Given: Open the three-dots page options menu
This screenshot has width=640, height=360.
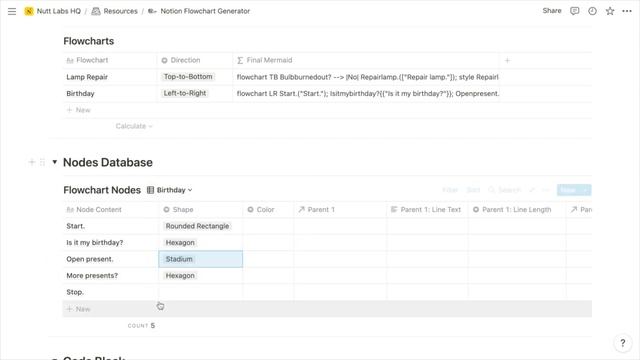Looking at the screenshot, I should [x=627, y=11].
